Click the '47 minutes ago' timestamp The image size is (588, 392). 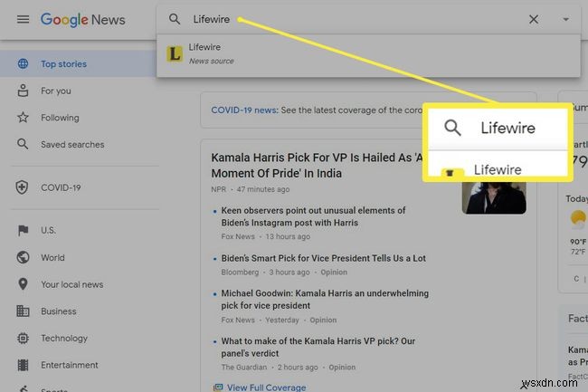coord(263,189)
